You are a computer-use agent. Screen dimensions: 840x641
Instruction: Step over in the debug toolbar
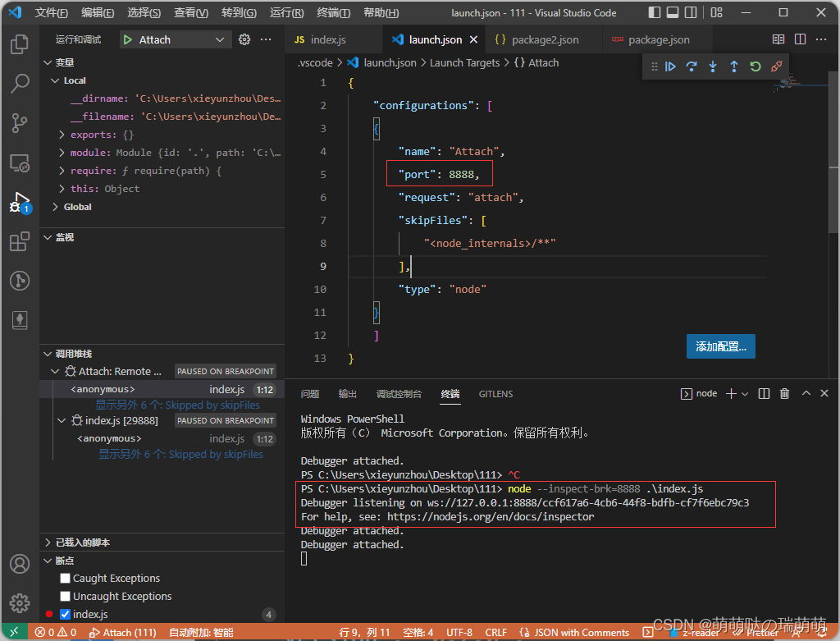pyautogui.click(x=692, y=66)
